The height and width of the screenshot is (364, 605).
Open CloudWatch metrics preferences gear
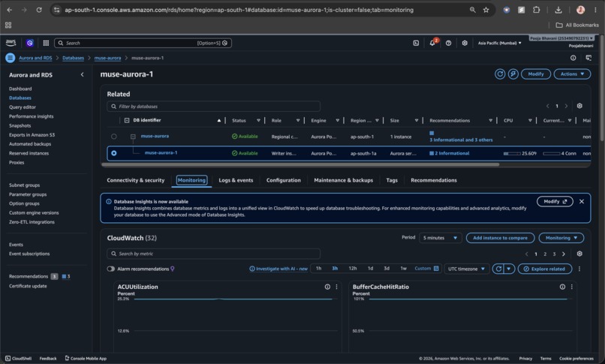click(x=579, y=254)
